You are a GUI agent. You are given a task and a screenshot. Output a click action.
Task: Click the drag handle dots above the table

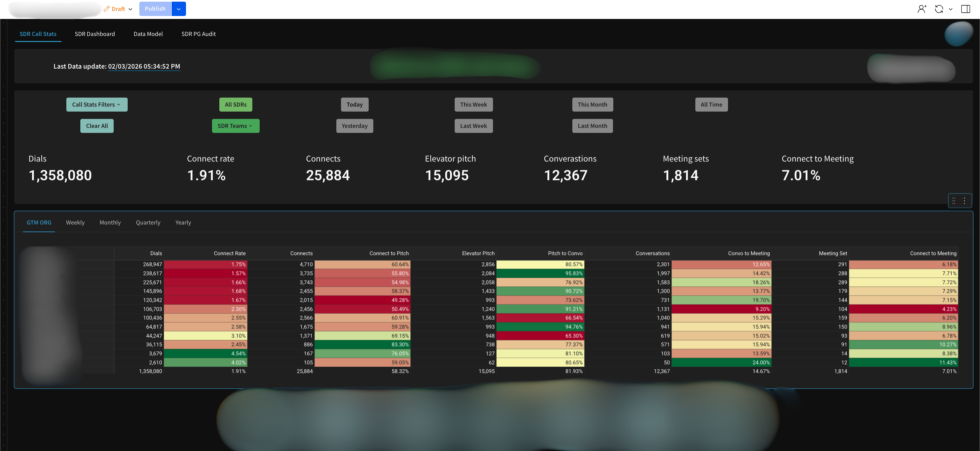953,201
